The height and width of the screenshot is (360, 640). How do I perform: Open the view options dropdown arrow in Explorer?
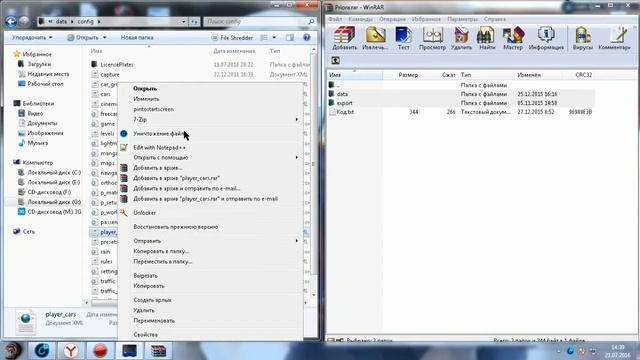(274, 38)
